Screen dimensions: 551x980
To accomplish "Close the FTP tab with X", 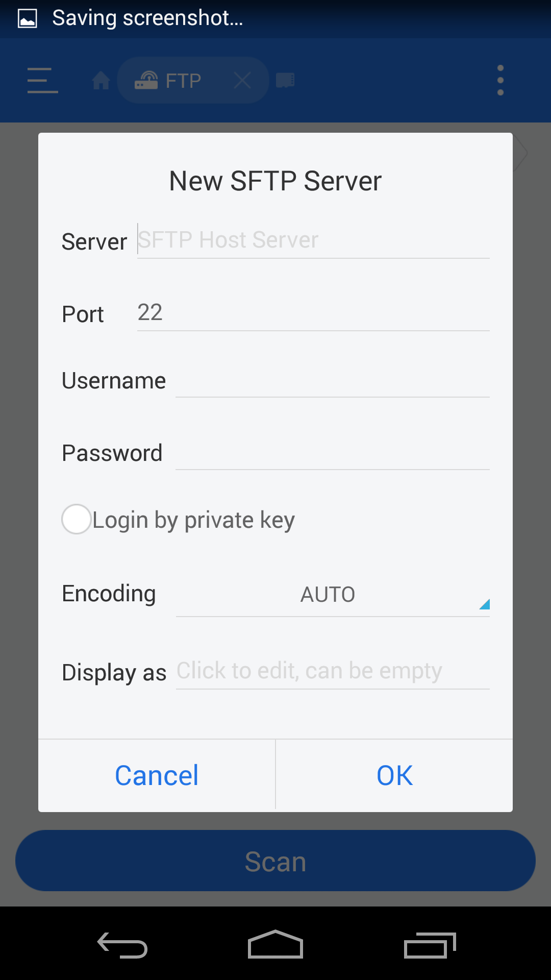I will [x=242, y=81].
